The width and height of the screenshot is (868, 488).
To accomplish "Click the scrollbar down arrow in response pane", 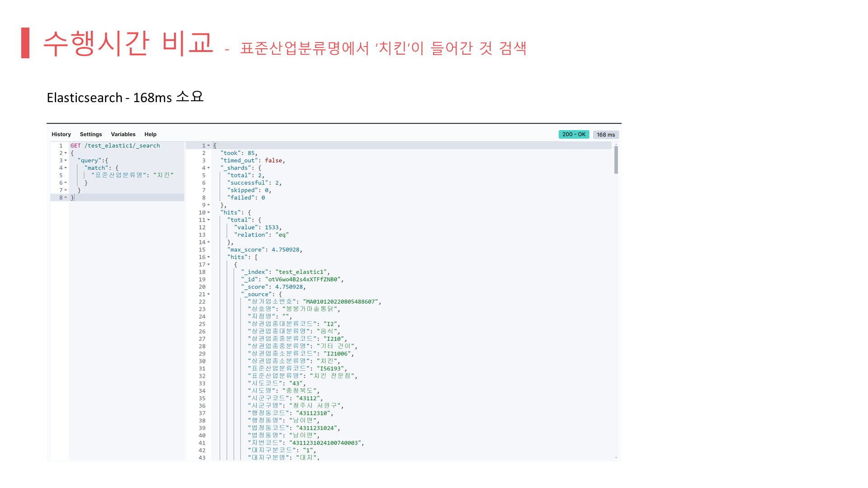I will [x=616, y=458].
